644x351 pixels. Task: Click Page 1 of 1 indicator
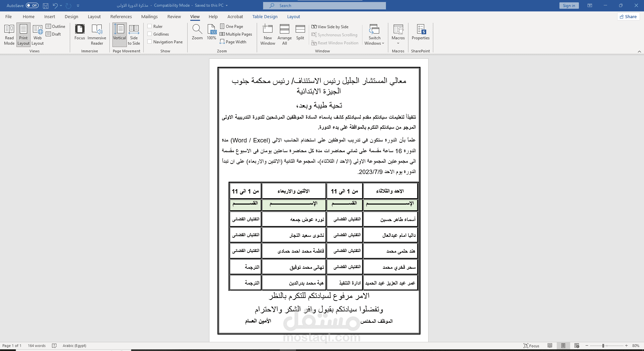click(x=12, y=346)
